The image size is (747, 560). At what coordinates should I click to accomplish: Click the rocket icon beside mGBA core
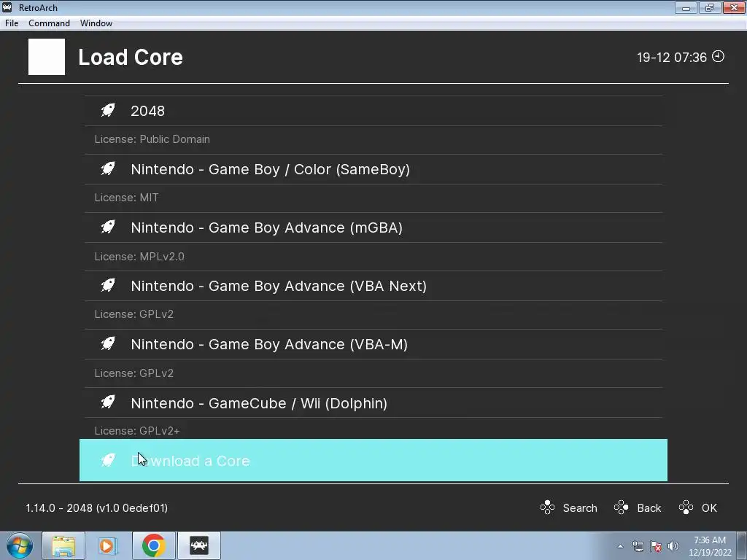[108, 227]
